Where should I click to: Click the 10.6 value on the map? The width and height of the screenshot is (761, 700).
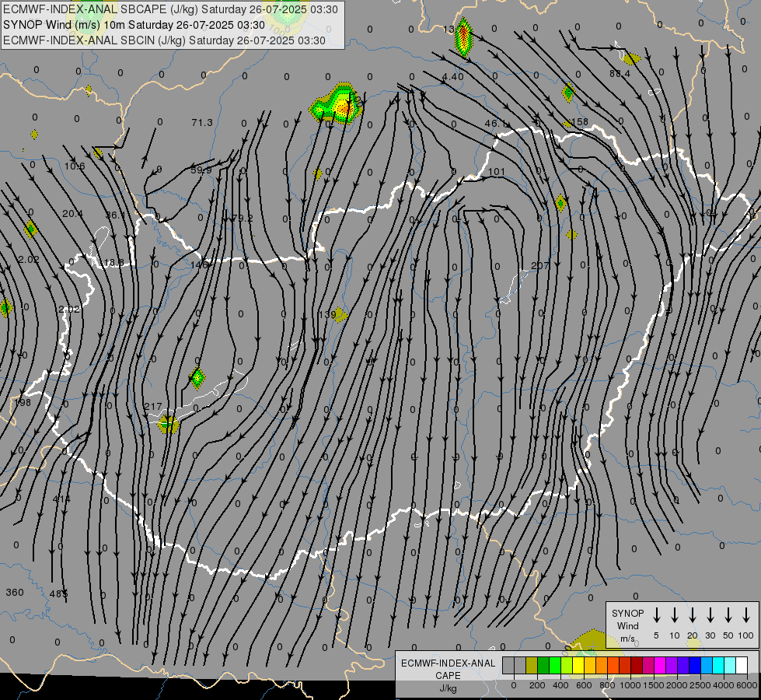75,166
